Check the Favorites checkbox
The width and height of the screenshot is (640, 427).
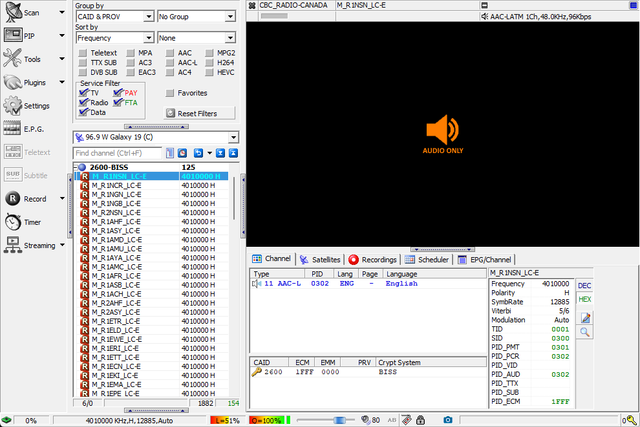tap(170, 93)
